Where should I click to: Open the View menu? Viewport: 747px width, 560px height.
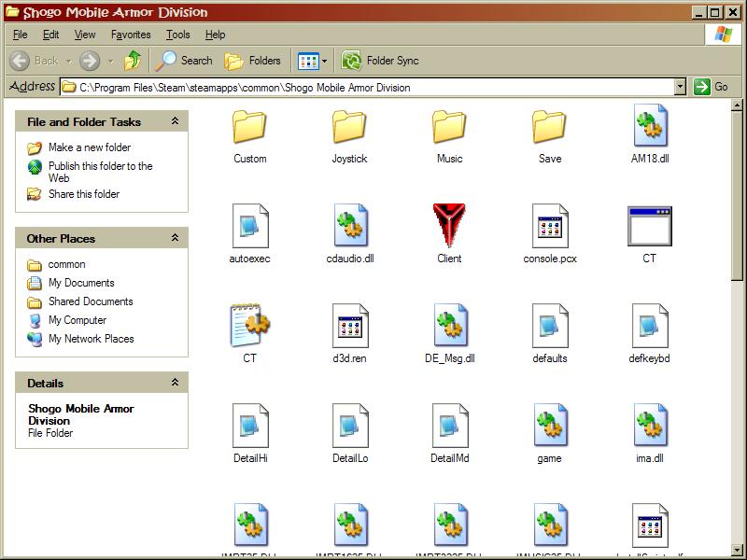[85, 35]
